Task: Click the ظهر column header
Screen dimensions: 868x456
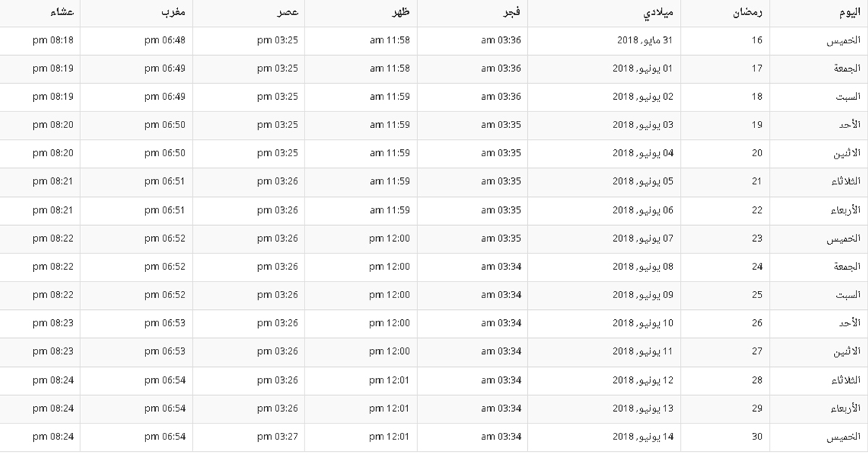Action: coord(361,13)
